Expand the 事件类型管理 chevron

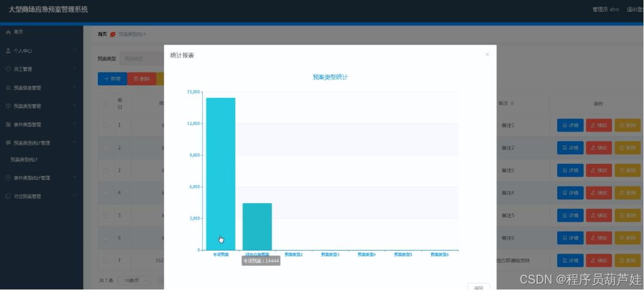pyautogui.click(x=75, y=124)
